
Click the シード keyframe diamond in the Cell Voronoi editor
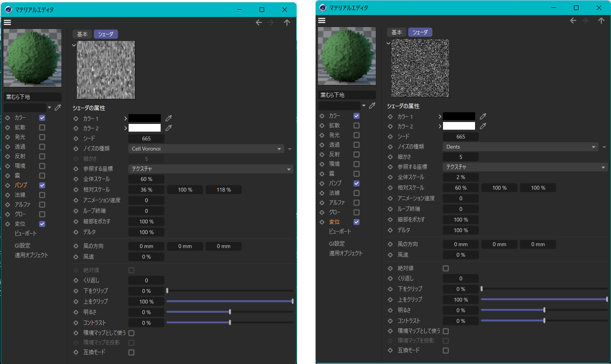tap(76, 139)
